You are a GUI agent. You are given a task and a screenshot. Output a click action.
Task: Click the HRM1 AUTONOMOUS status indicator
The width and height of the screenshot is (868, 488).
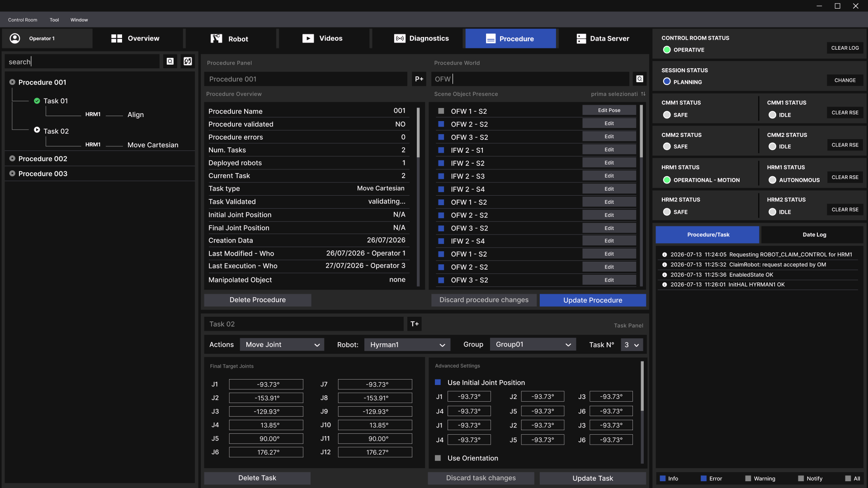coord(772,180)
